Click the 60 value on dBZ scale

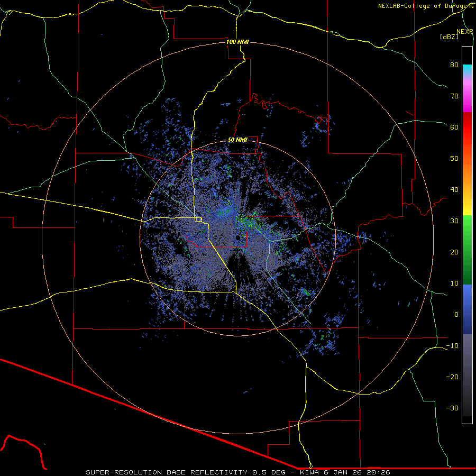pos(454,127)
